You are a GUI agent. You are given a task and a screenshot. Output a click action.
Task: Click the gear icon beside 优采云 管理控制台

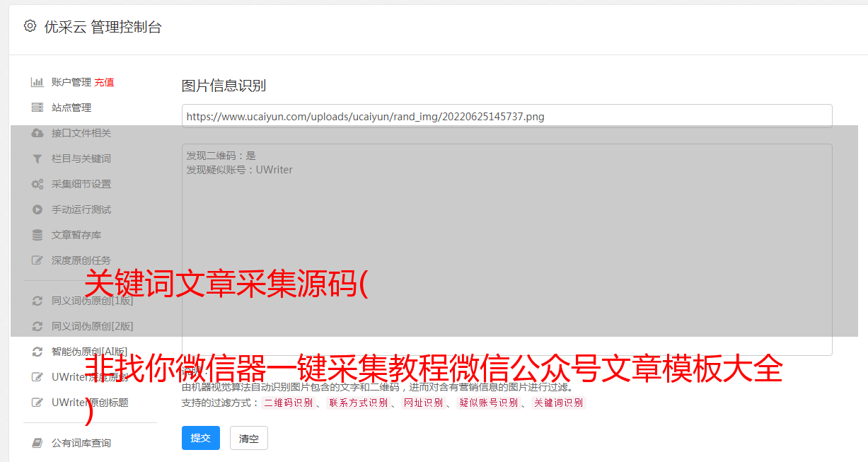pyautogui.click(x=30, y=26)
